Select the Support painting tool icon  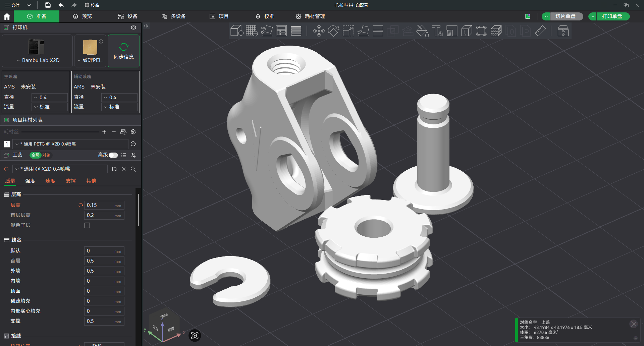pos(452,31)
